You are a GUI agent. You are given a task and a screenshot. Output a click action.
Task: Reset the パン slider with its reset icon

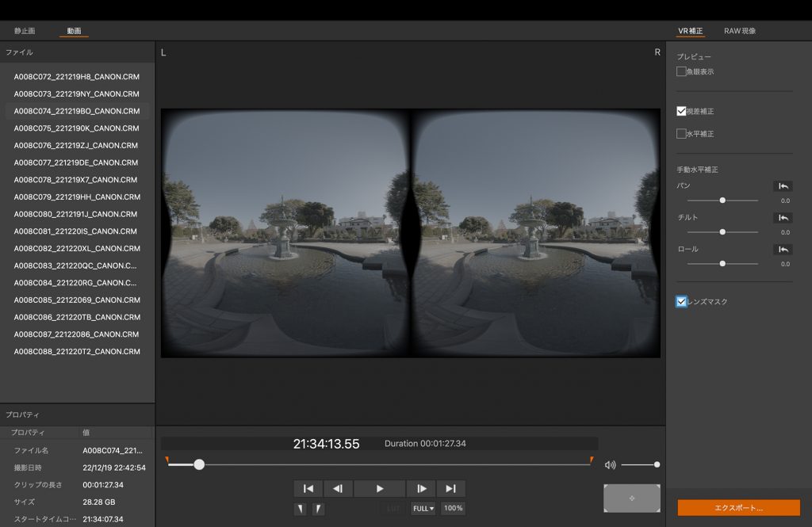[782, 185]
